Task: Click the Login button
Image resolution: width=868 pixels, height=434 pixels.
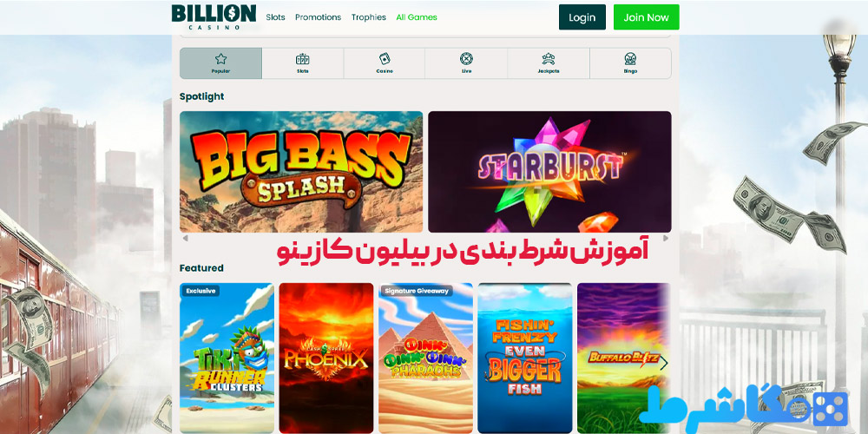Action: pos(582,17)
